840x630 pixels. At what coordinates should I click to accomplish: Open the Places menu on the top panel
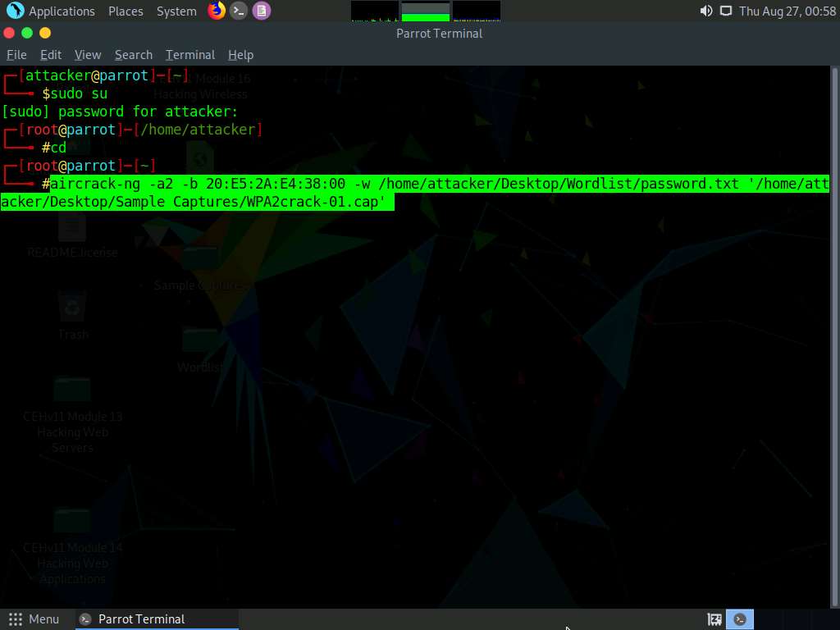click(x=125, y=11)
